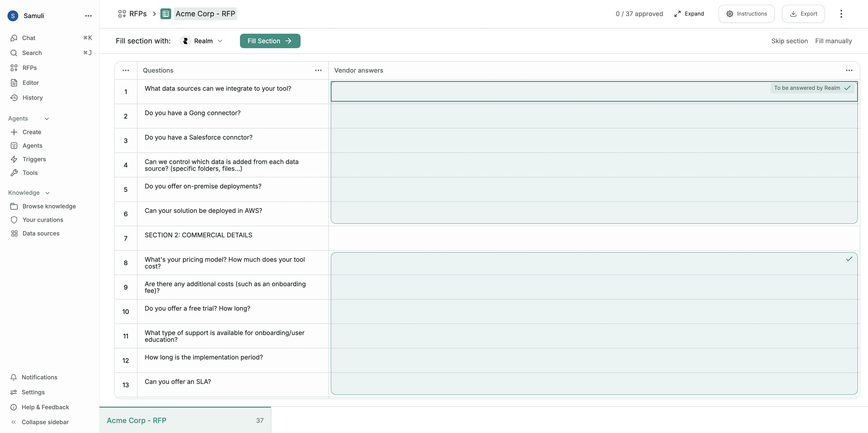Open the Tools section
Viewport: 868px width, 433px height.
pos(30,173)
